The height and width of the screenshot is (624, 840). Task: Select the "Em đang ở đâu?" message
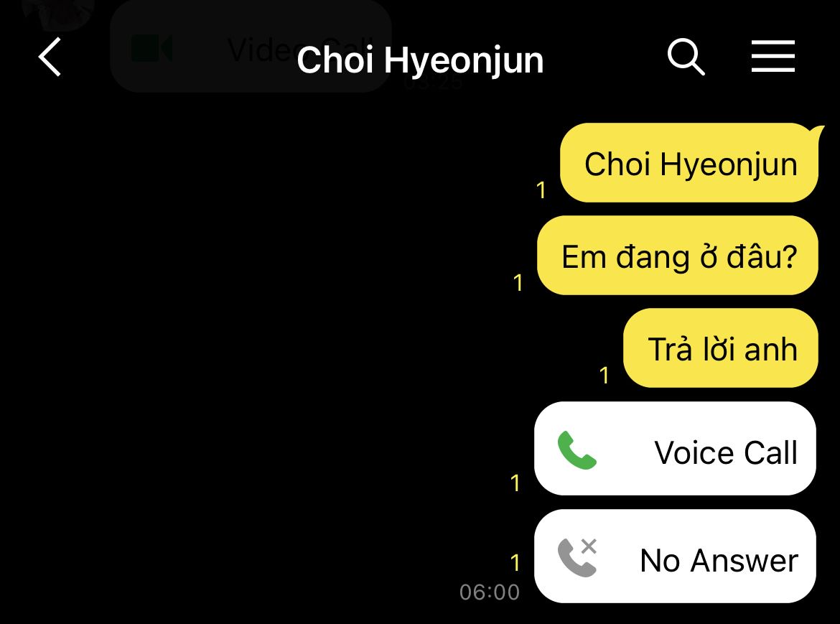(x=678, y=256)
